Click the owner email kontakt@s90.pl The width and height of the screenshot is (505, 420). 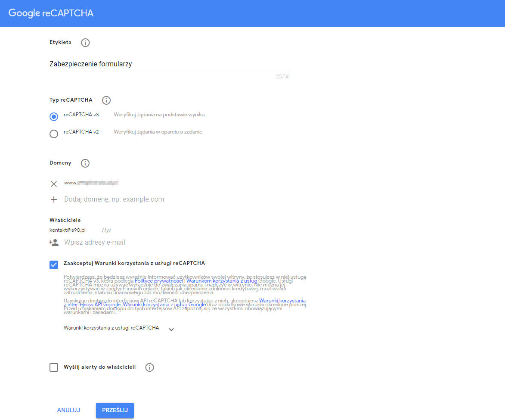(68, 230)
